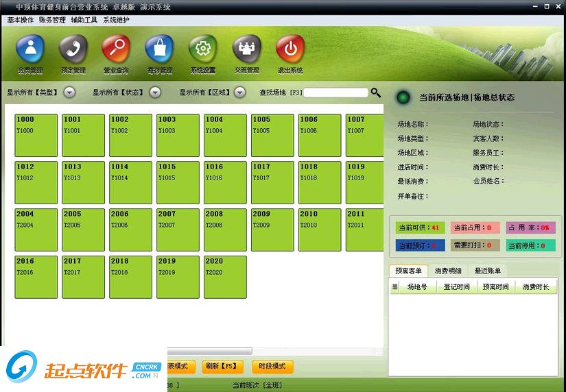The image size is (566, 392).
Task: Open the 系统维护 menu
Action: click(116, 20)
